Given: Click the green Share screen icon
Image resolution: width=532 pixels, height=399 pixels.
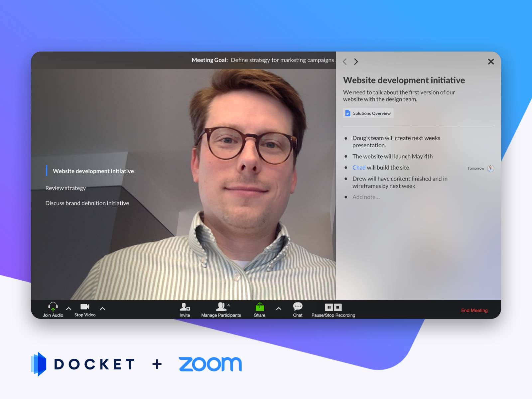Looking at the screenshot, I should 259,307.
